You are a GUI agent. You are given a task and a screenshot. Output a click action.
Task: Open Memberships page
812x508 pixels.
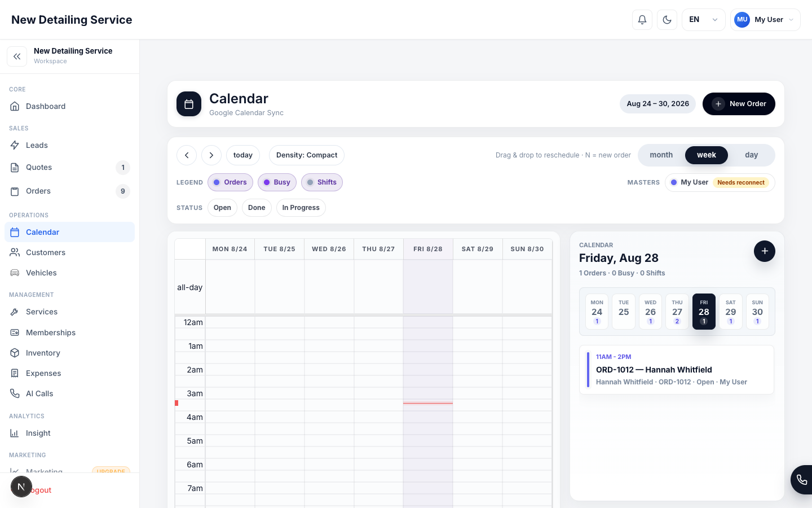coord(69,332)
